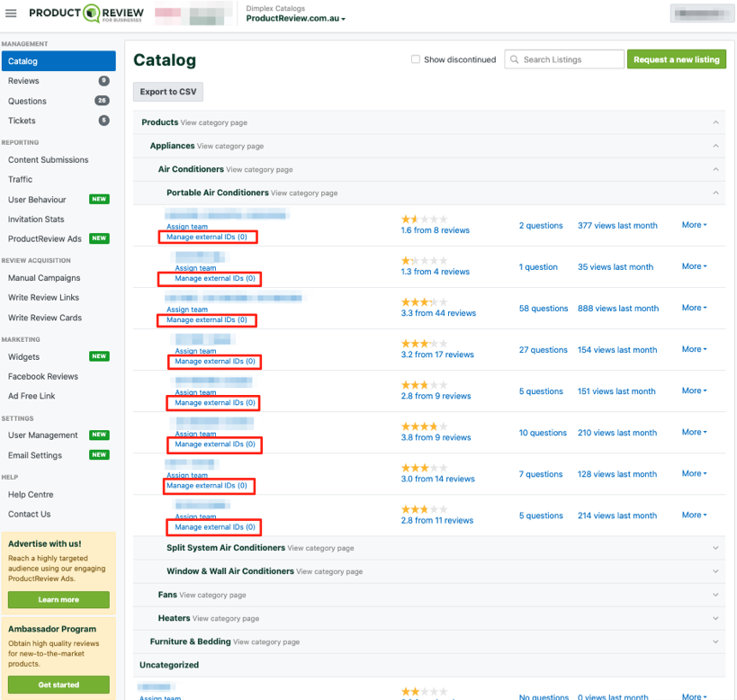Open Manual Campaigns

coord(44,278)
